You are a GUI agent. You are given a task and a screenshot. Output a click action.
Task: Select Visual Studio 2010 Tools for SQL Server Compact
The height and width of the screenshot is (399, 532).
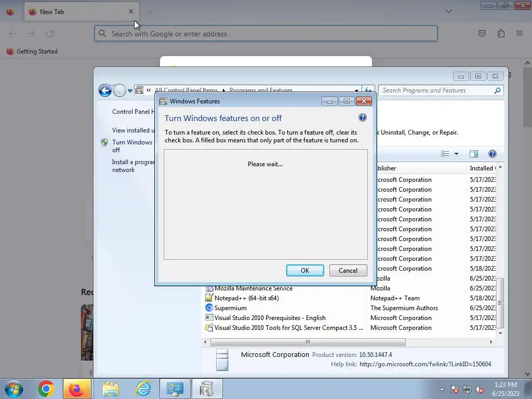288,327
